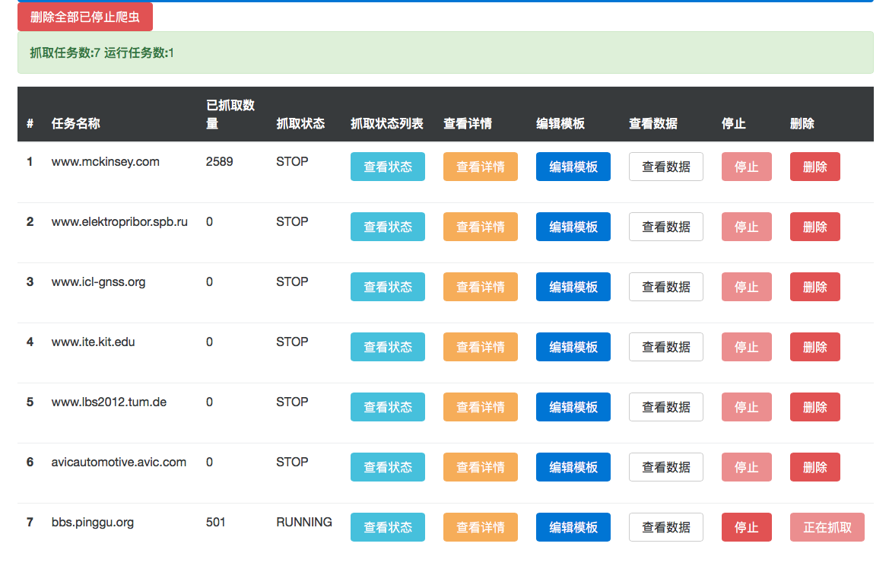This screenshot has height=588, width=889.
Task: Open details for www.mckinsey.com crawler
Action: (x=480, y=166)
